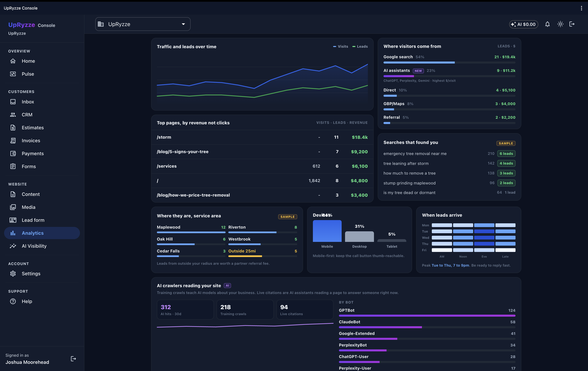Open Pulse menu item

(x=42, y=74)
